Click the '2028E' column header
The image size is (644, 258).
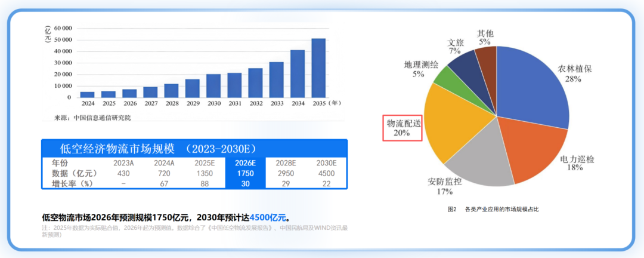[x=286, y=162]
